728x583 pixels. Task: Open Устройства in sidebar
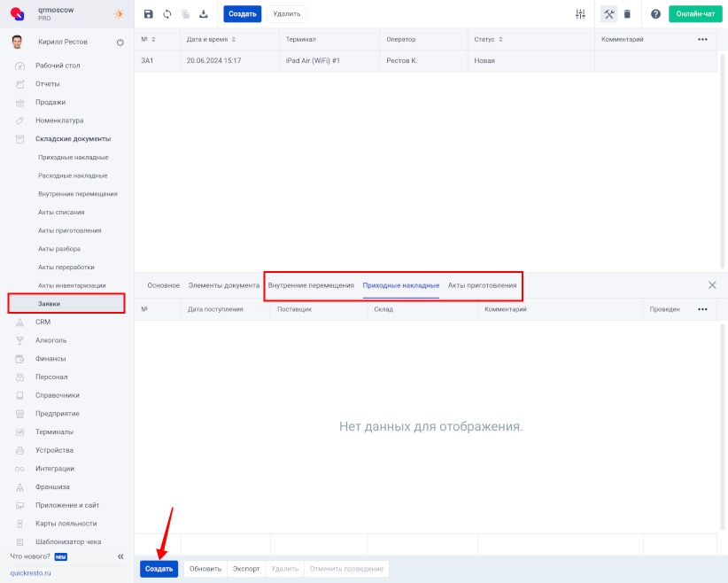point(54,450)
